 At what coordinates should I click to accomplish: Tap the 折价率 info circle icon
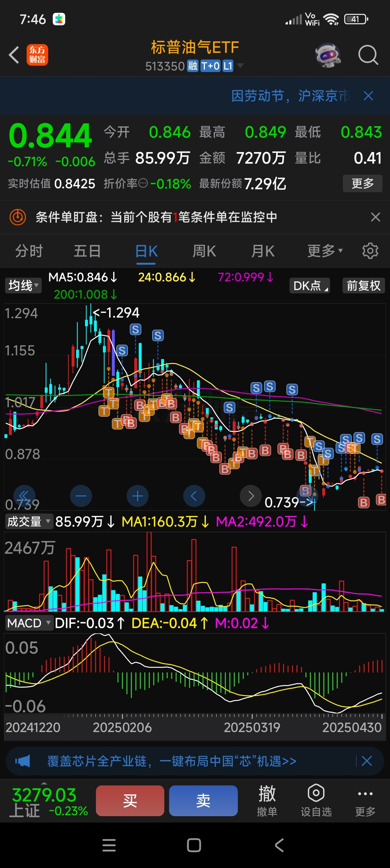pyautogui.click(x=143, y=183)
